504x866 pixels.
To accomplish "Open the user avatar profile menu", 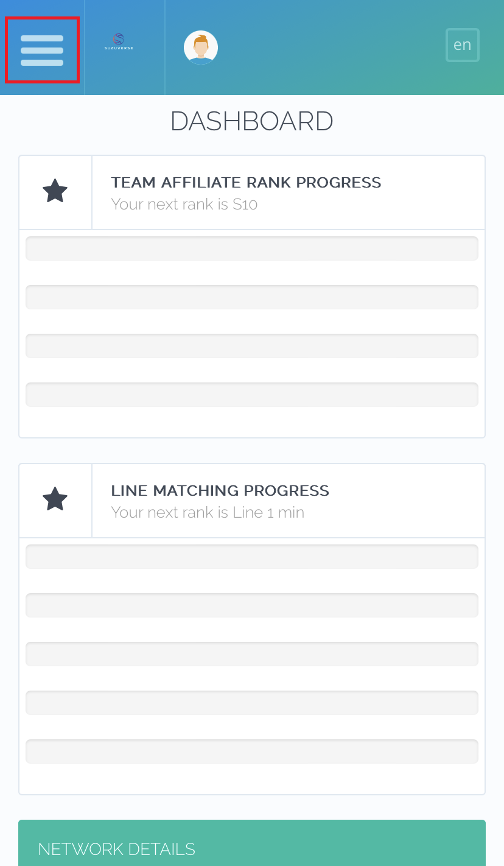I will [201, 48].
